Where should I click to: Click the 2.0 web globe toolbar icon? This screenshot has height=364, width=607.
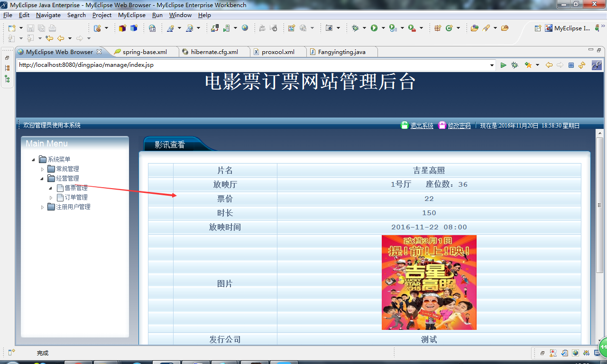pyautogui.click(x=152, y=28)
